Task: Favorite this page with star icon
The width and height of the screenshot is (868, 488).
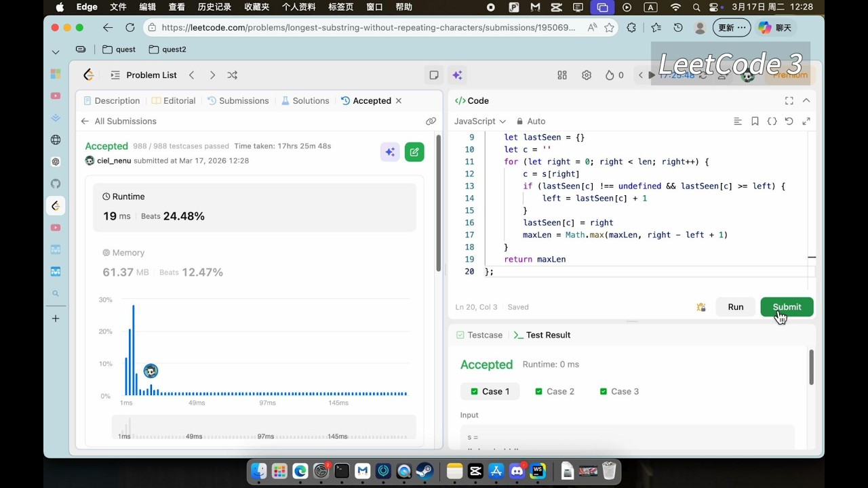Action: [609, 28]
